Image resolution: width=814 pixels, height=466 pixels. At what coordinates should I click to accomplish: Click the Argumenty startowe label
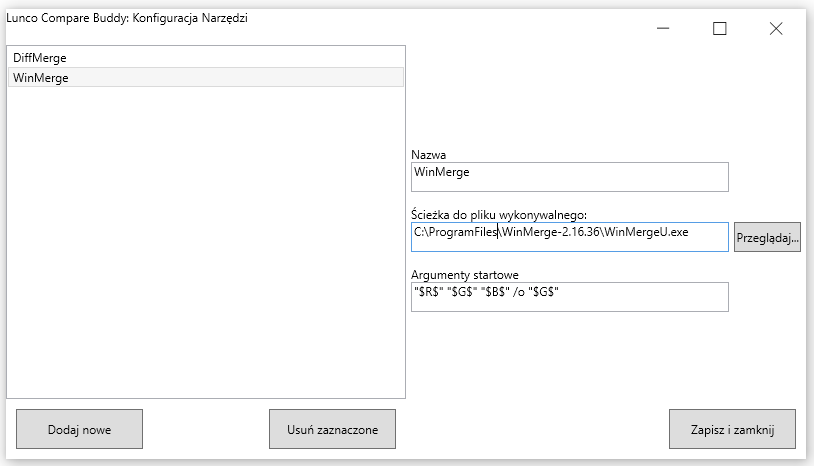click(465, 275)
